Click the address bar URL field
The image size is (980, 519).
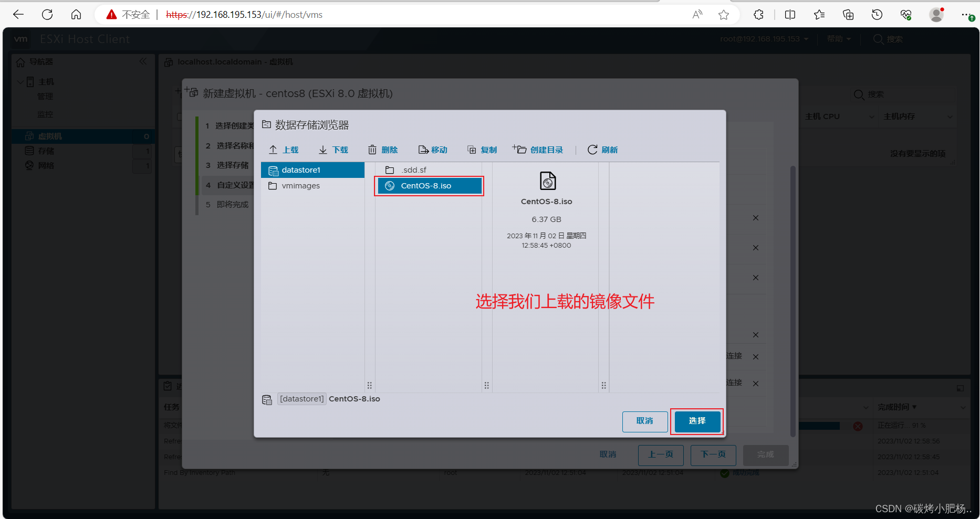(244, 15)
